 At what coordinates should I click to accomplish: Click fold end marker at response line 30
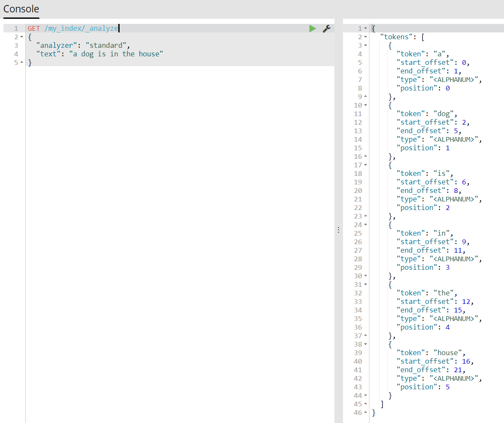(x=366, y=276)
